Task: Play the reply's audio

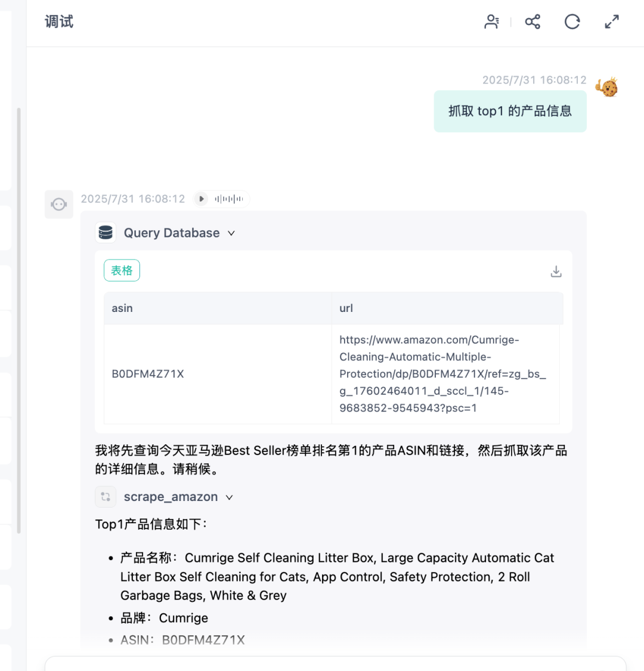Action: [202, 199]
